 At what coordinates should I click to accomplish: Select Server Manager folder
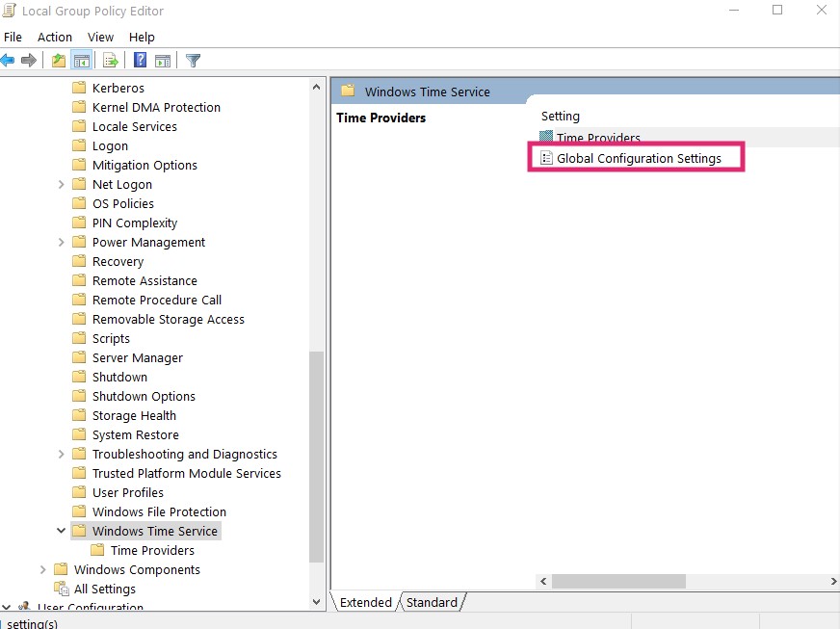click(x=137, y=358)
